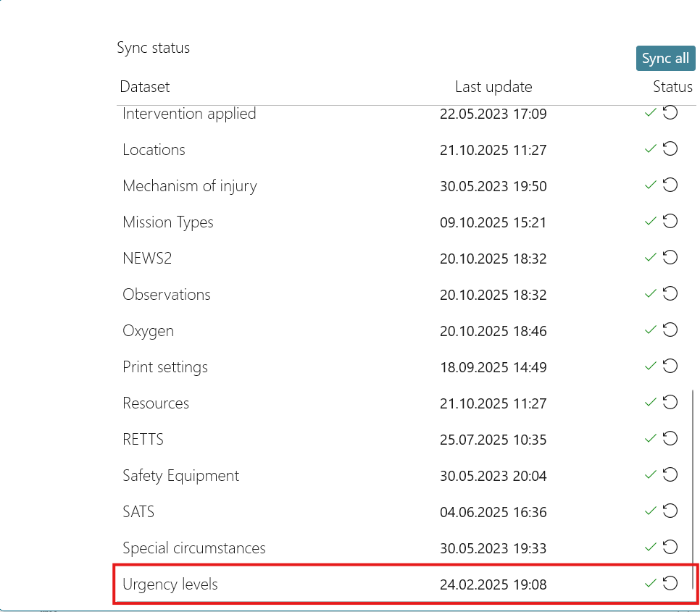The image size is (700, 612).
Task: Select the Urgency levels row label
Action: [170, 584]
